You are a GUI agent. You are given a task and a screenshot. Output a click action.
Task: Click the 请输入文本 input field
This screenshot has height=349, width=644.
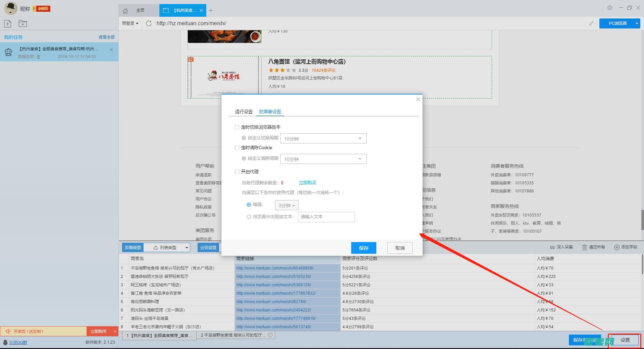[326, 217]
